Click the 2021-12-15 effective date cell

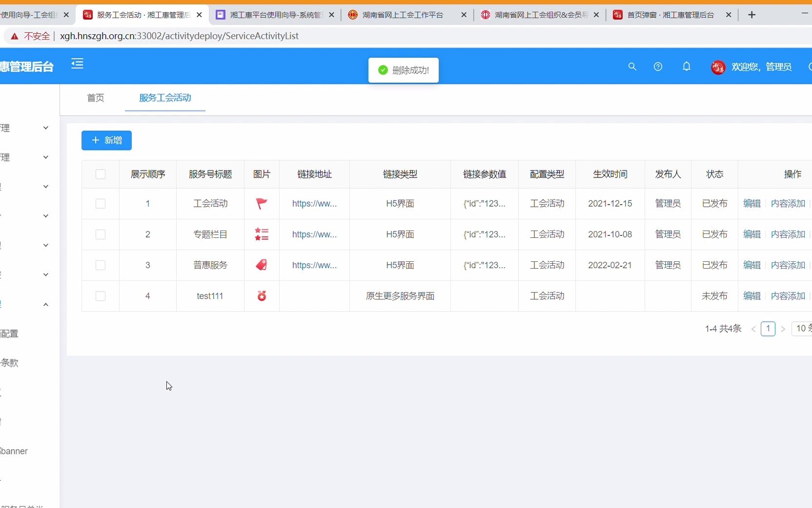coord(610,204)
